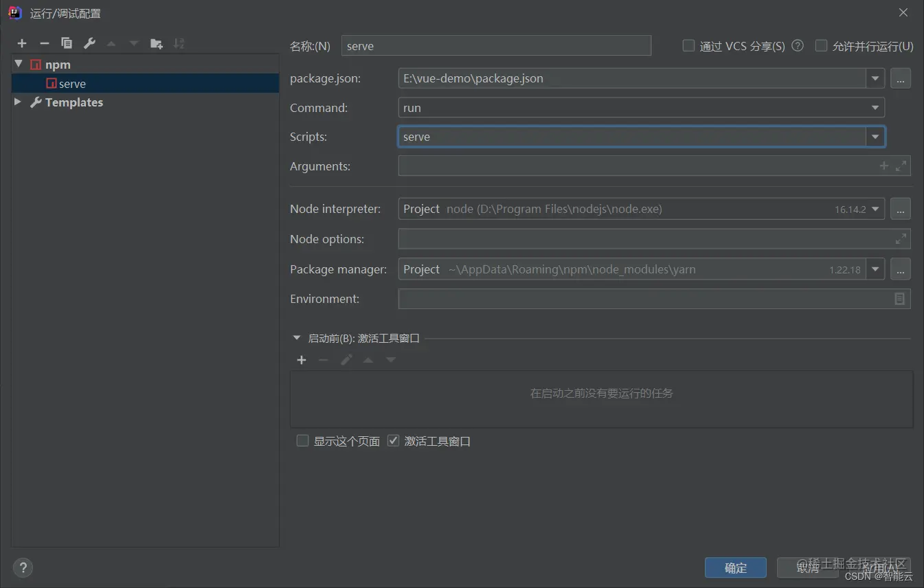Browse for package.json file
The height and width of the screenshot is (588, 924).
901,78
